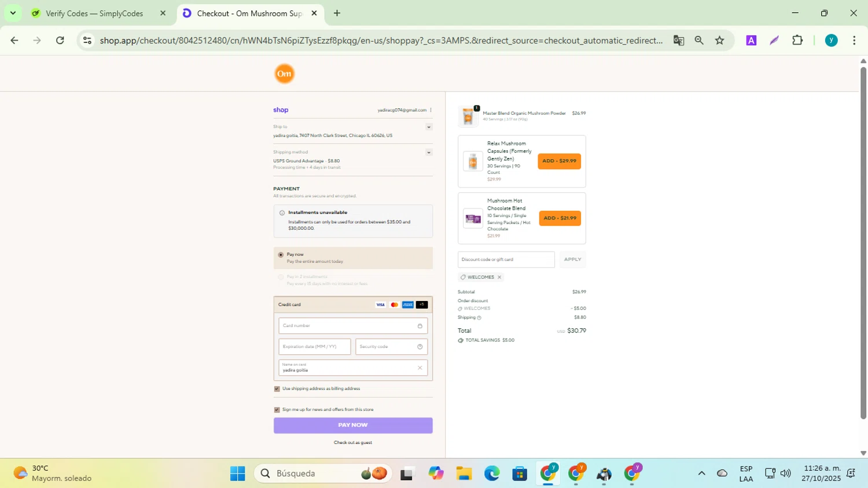View site information icon in address bar
This screenshot has width=868, height=488.
(x=87, y=41)
